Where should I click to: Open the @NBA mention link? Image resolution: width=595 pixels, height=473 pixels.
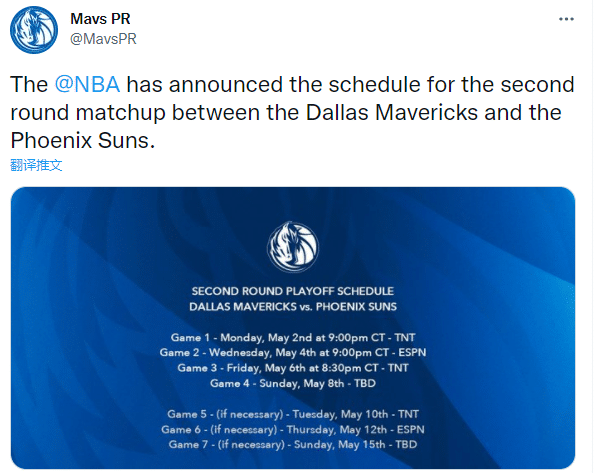(87, 84)
